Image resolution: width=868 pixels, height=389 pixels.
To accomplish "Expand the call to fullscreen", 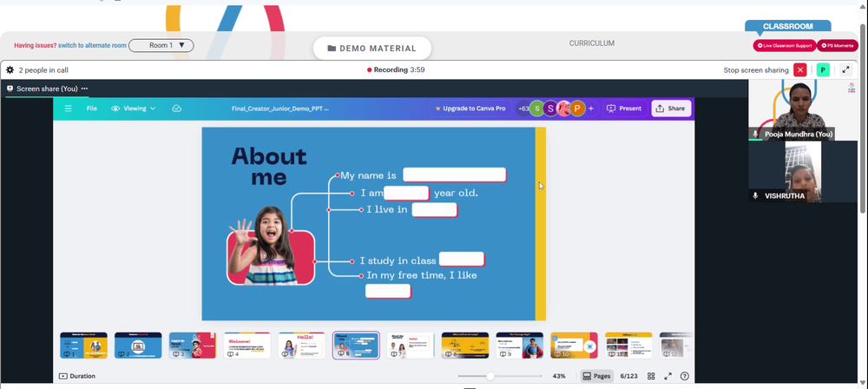I will tap(845, 69).
